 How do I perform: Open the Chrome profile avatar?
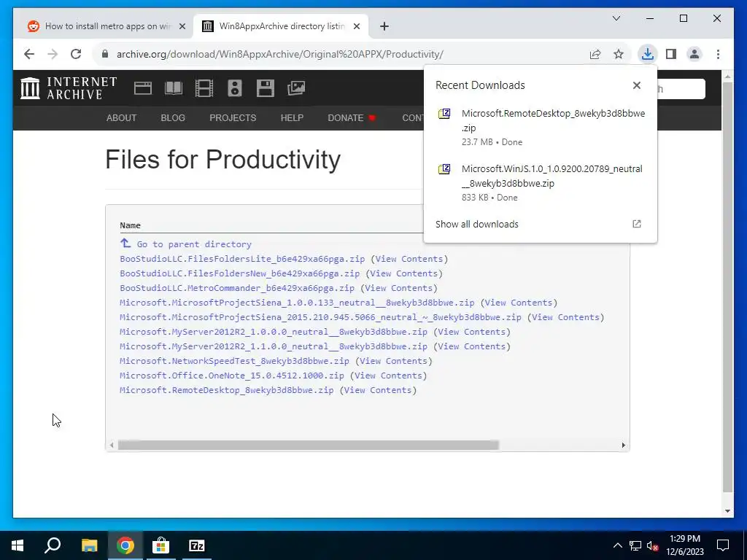coord(694,54)
